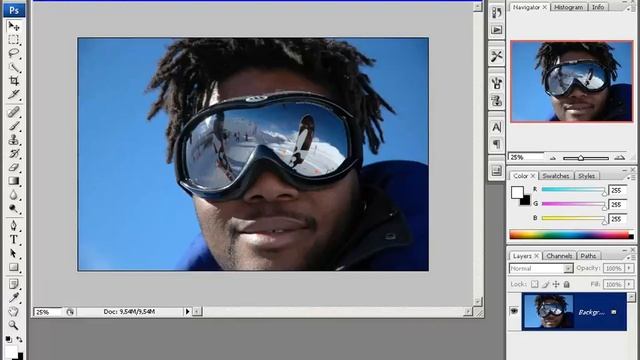Click the G value input field
The image size is (640, 360).
tap(617, 204)
